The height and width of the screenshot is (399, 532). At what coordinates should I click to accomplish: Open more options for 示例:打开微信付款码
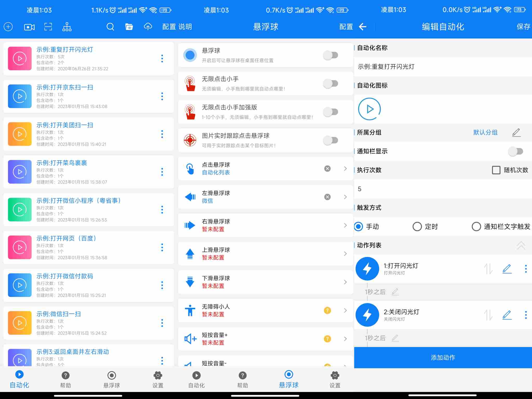tap(162, 285)
